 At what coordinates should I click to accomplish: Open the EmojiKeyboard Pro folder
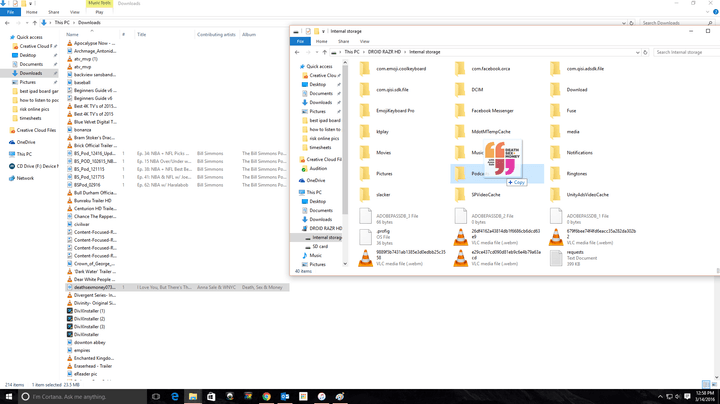click(x=387, y=111)
